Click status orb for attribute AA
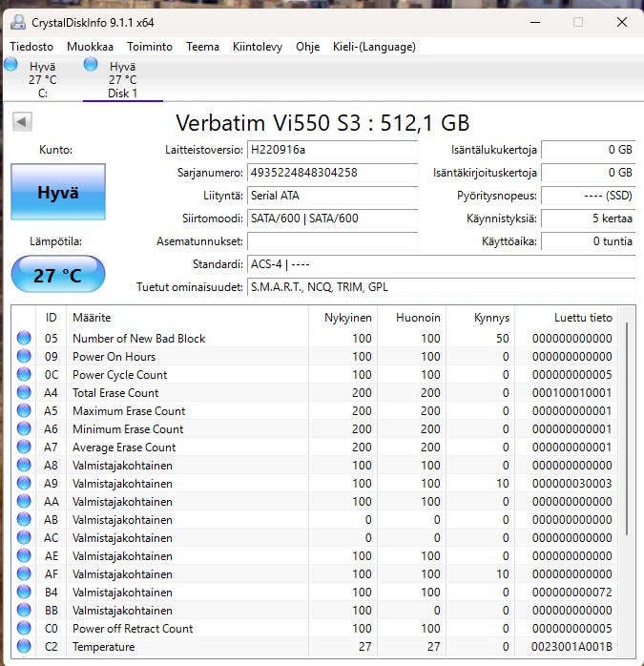Image resolution: width=644 pixels, height=666 pixels. tap(24, 501)
